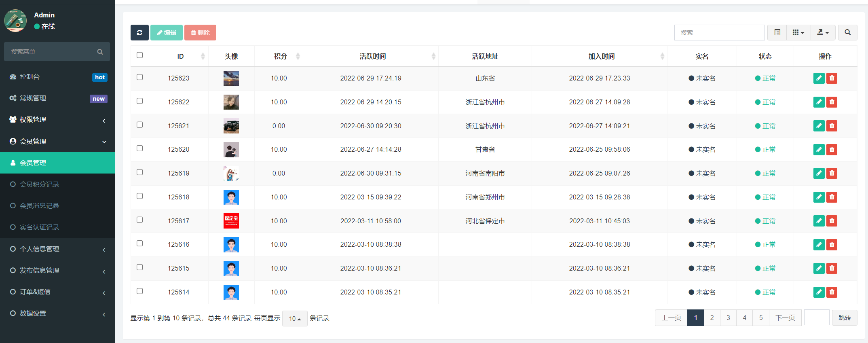Expand the 数据设置 sidebar menu

[57, 313]
